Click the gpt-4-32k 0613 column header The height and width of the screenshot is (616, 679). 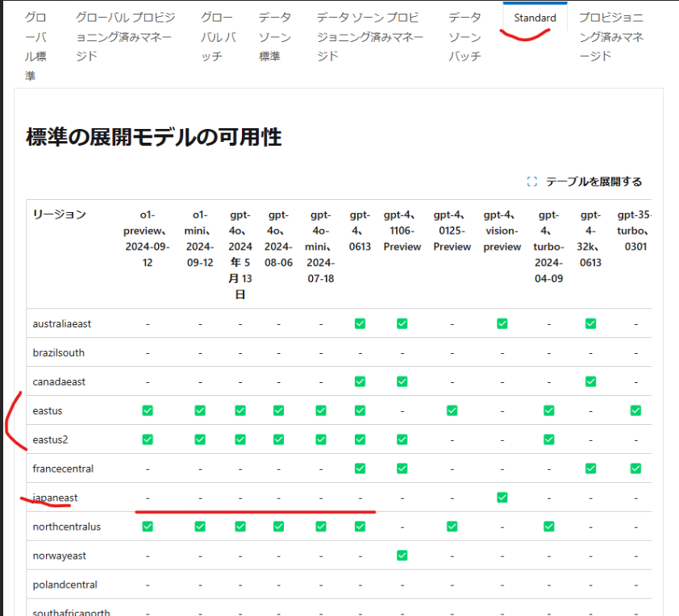click(590, 239)
